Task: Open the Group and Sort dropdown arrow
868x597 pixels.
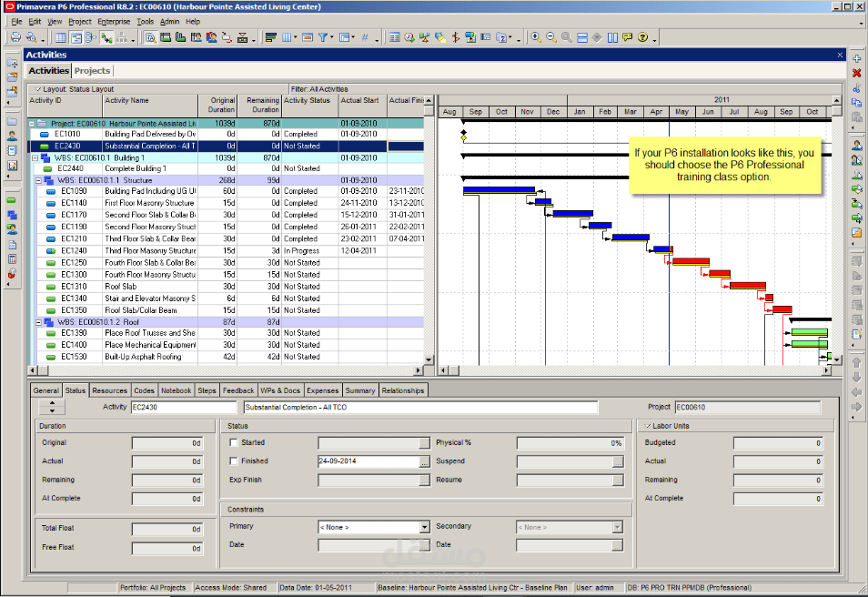Action: point(353,37)
